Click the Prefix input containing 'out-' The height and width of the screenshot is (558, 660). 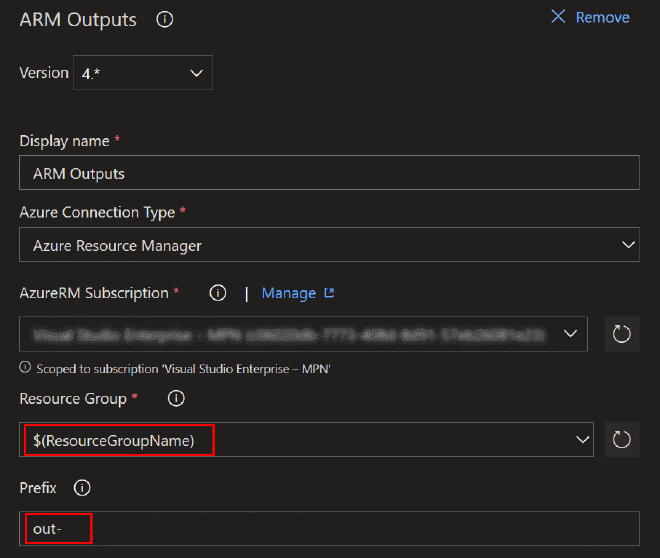[x=329, y=528]
